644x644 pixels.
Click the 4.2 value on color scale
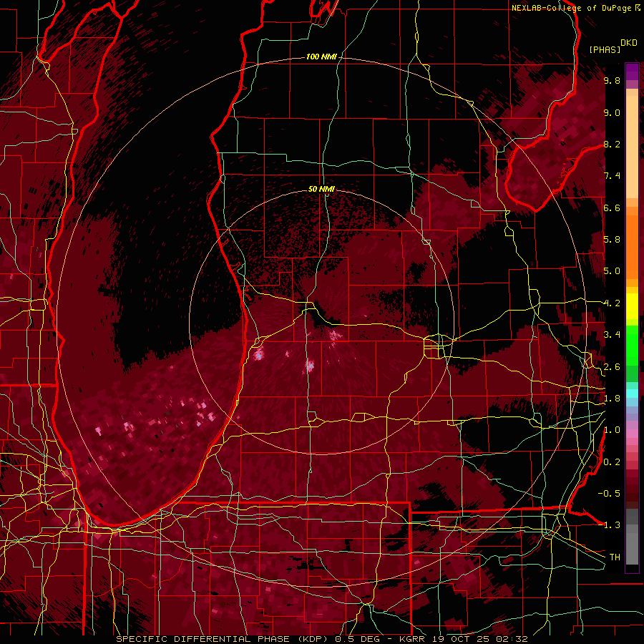(x=612, y=303)
